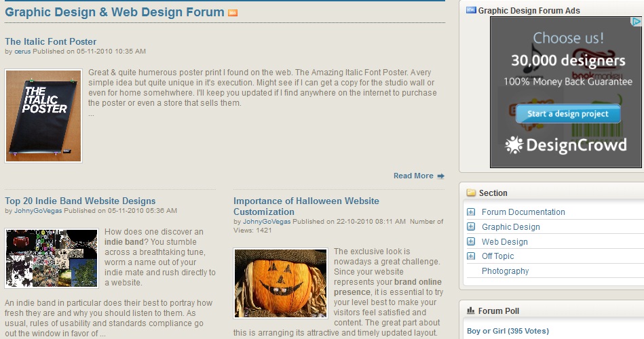Click the Forum Poll heading text
Image resolution: width=644 pixels, height=339 pixels.
(499, 311)
